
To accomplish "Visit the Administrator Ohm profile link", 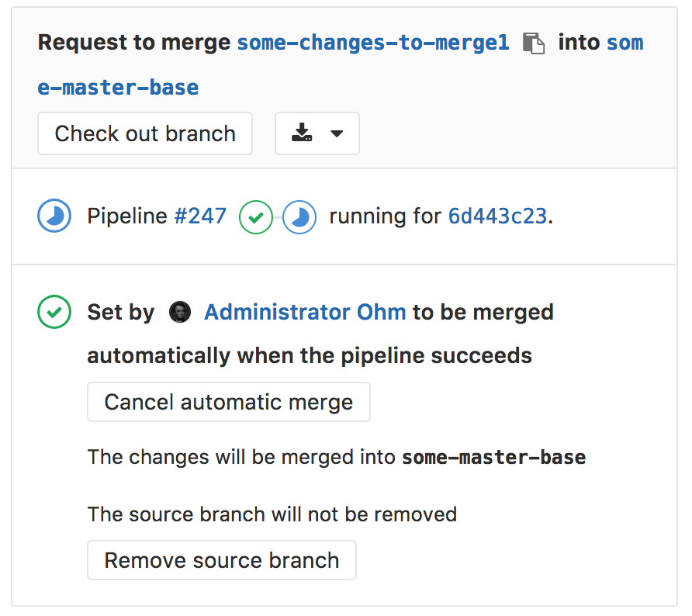I will [305, 313].
